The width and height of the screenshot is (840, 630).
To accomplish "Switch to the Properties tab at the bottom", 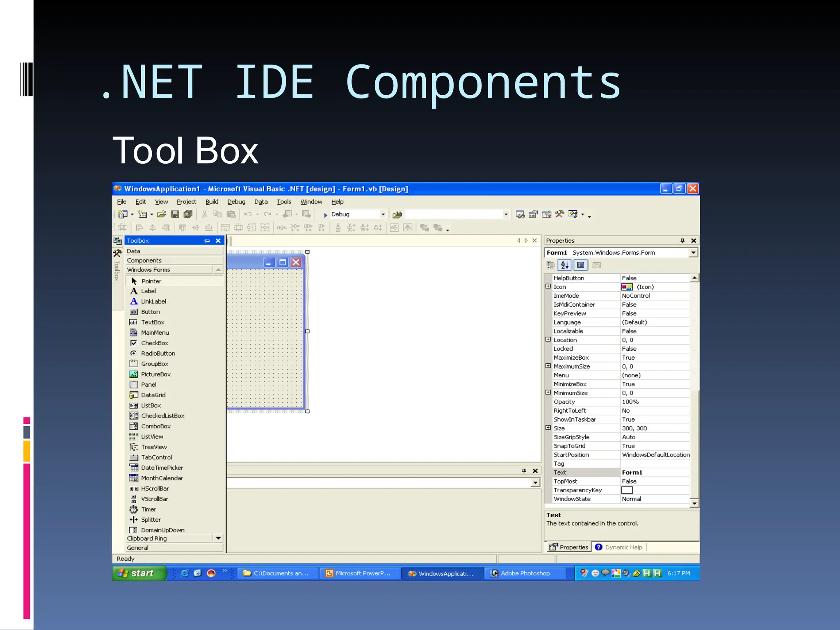I will 568,547.
